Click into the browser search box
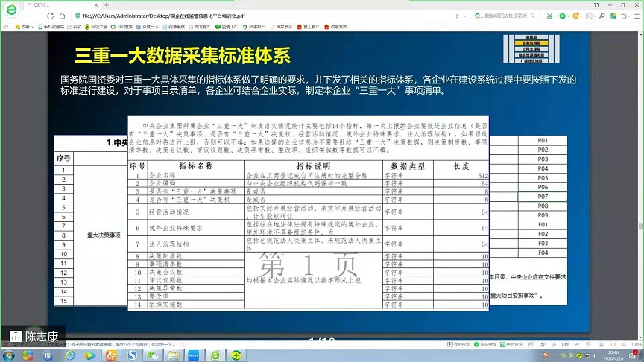Screen dimensions: 644x362 [505, 16]
